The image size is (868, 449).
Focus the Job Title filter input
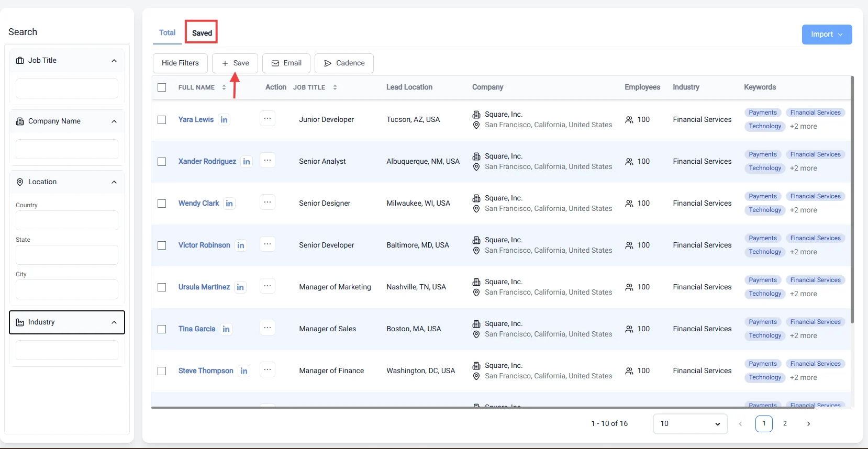[67, 88]
